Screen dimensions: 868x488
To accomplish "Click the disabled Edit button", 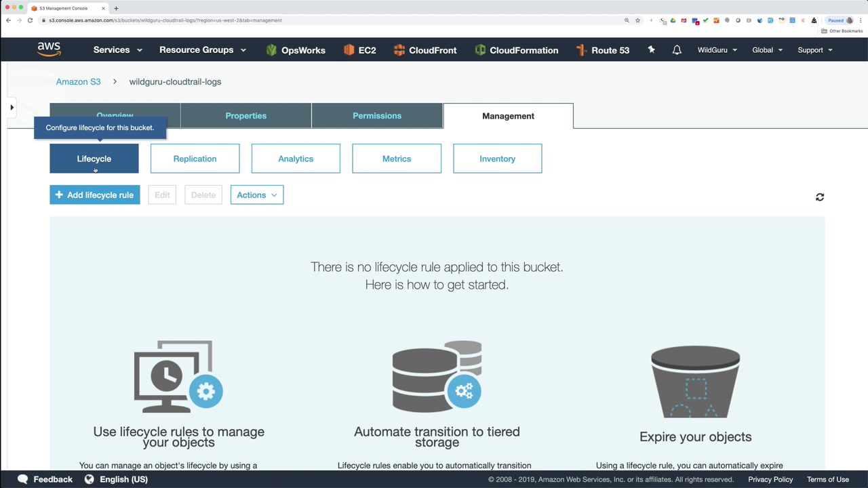I will (x=162, y=195).
